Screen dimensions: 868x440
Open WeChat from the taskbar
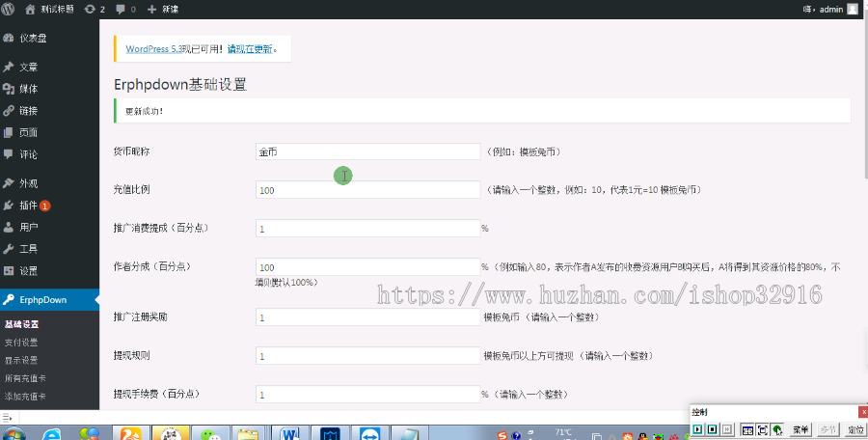[211, 433]
